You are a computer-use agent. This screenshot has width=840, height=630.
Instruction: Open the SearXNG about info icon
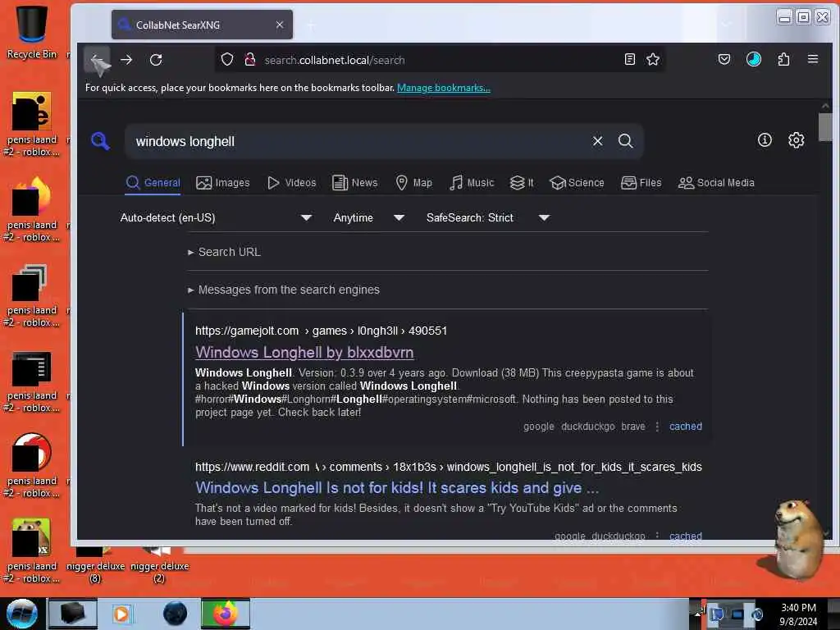point(765,140)
